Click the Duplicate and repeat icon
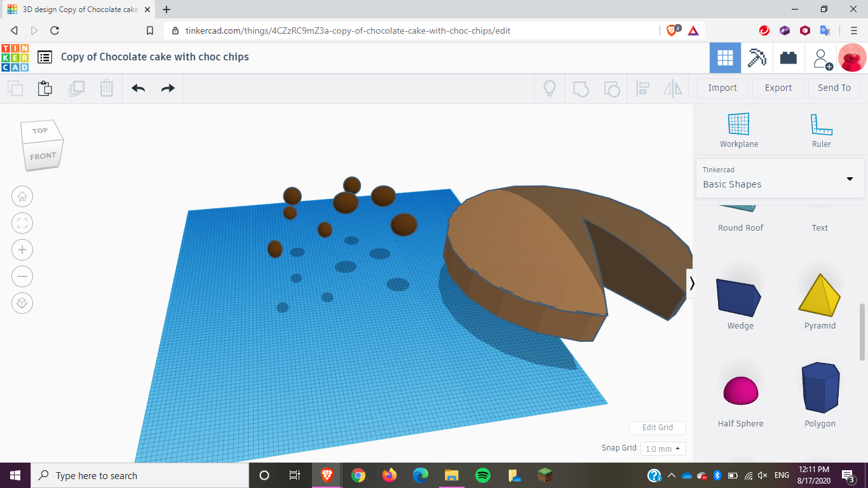Screen dimensions: 868x488 pos(76,88)
